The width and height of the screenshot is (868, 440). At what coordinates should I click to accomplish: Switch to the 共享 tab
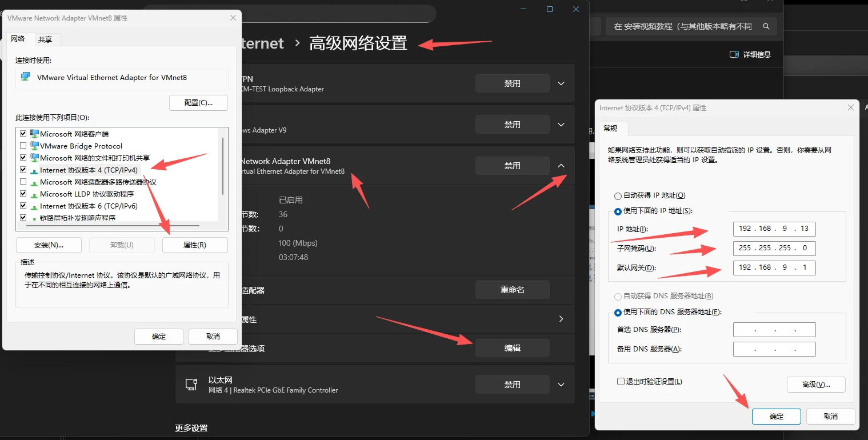(47, 39)
